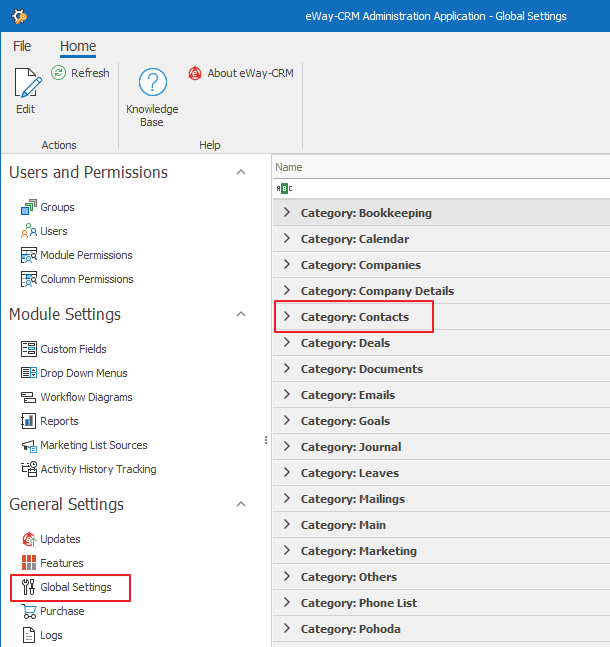This screenshot has height=647, width=610.
Task: Click the Users people icon
Action: click(x=28, y=231)
